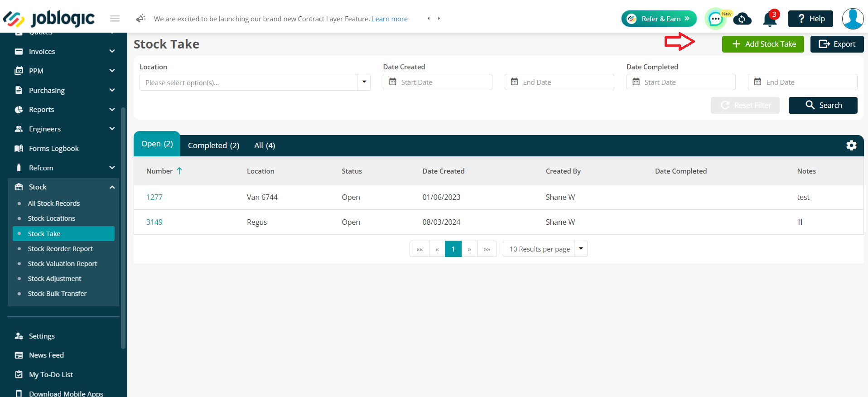Open All Stock Records menu item

click(54, 203)
